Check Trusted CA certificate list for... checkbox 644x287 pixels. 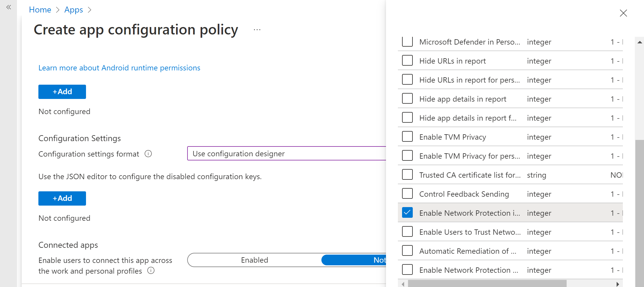pos(407,175)
